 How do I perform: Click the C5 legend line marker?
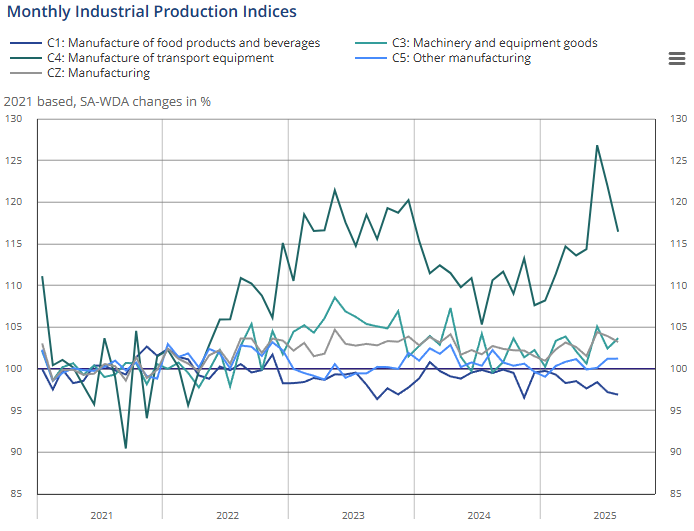click(x=371, y=58)
